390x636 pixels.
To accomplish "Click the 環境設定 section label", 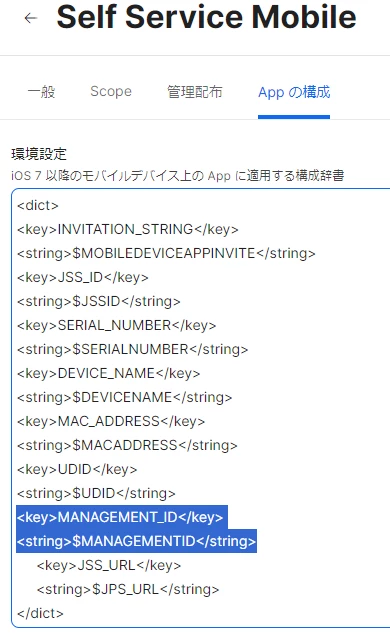I will [39, 154].
